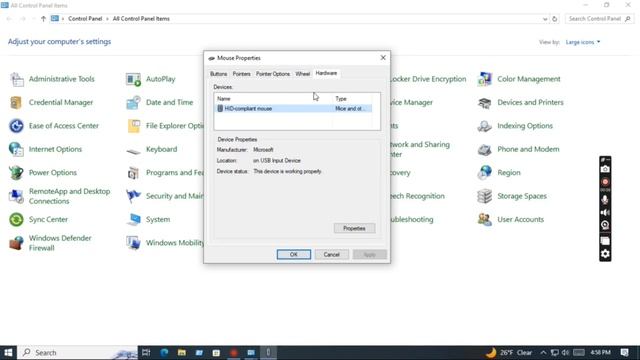The image size is (640, 360).
Task: Click the Name column header
Action: tap(273, 99)
